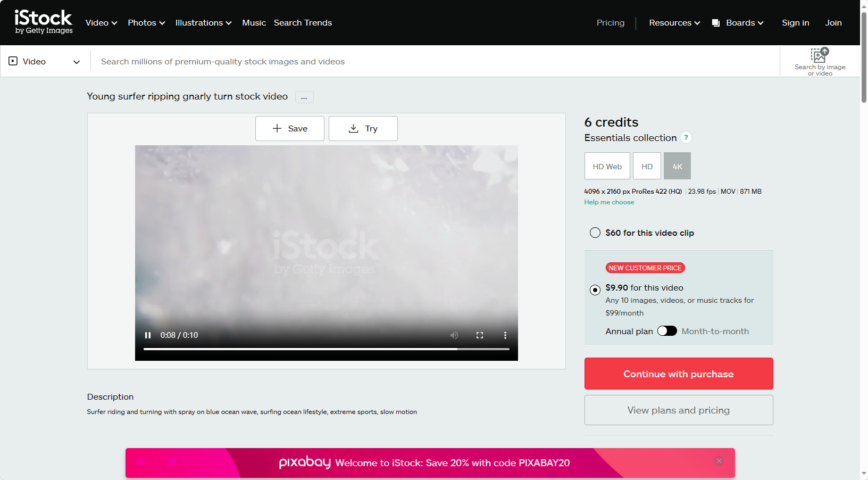Image resolution: width=868 pixels, height=480 pixels.
Task: Go to the Pricing page
Action: point(611,23)
